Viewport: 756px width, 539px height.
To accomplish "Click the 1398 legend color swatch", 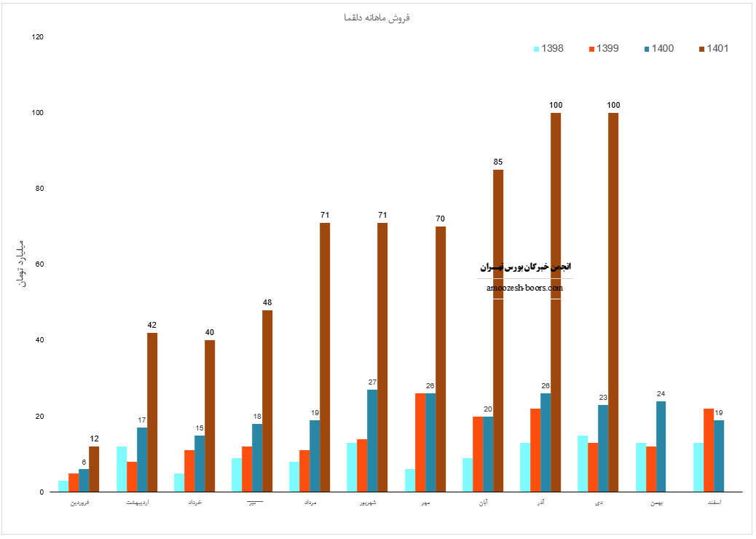I will [x=537, y=49].
